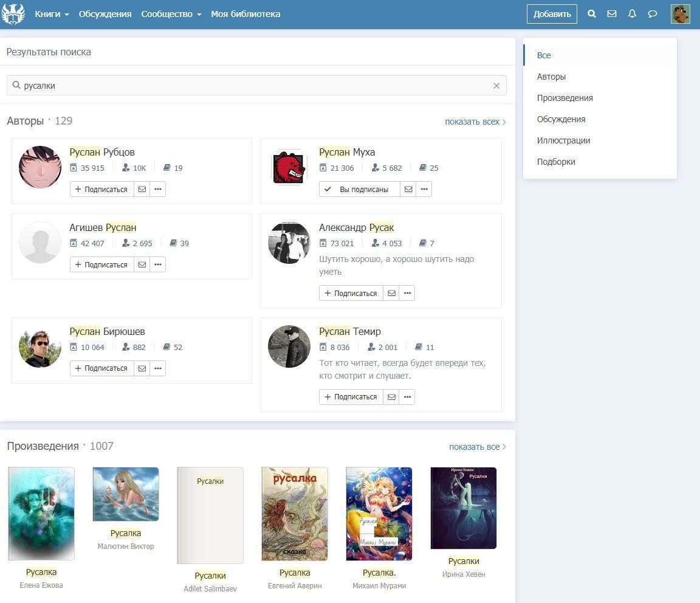Open messages via envelope icon in header
The image size is (700, 603).
coord(612,14)
